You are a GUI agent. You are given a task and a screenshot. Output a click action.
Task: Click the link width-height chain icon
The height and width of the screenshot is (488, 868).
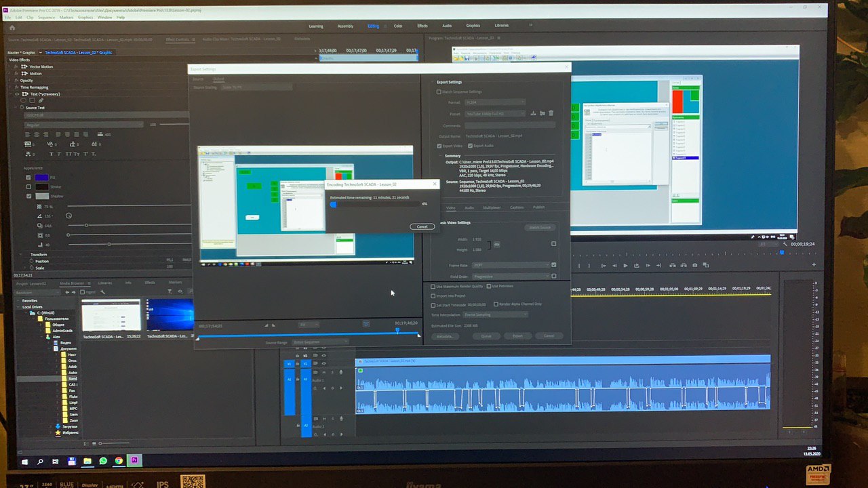(497, 244)
